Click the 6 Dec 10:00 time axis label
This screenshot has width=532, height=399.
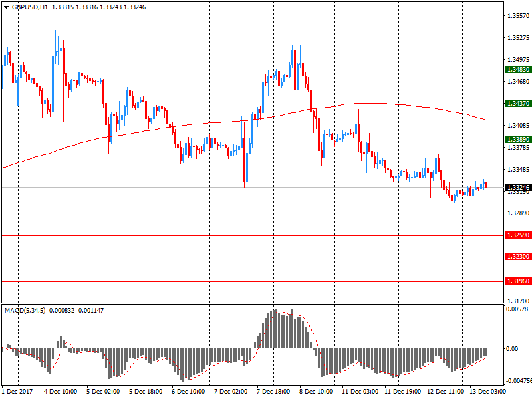pyautogui.click(x=188, y=392)
